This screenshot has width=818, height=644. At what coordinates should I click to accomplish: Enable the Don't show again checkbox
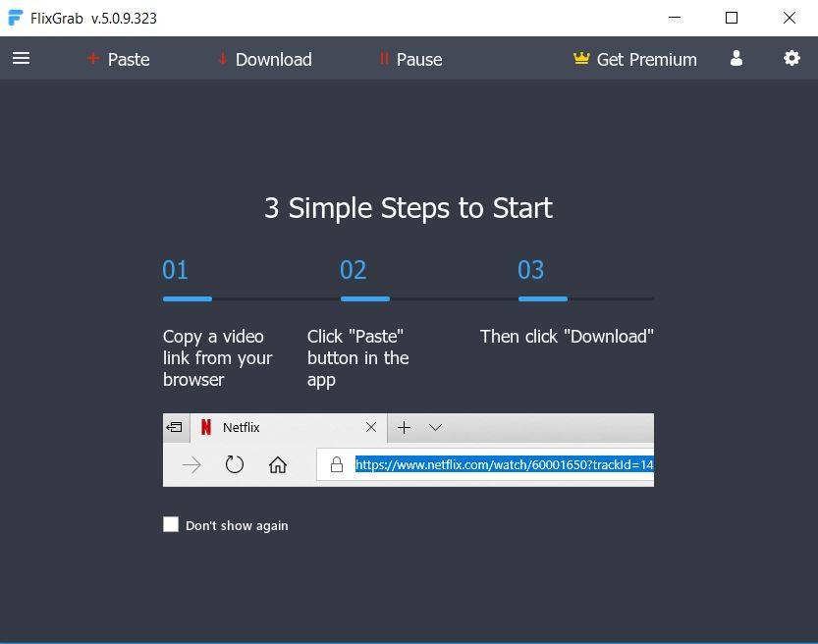tap(171, 524)
